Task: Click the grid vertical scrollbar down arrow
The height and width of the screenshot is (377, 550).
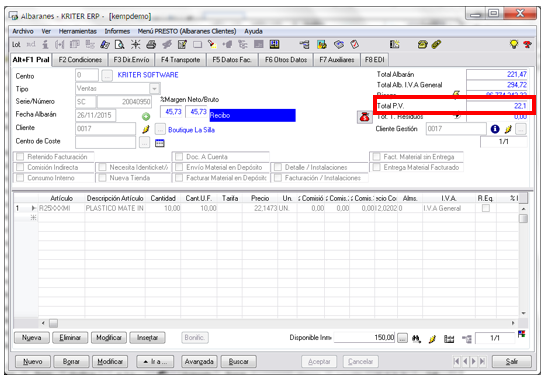Action: (523, 313)
